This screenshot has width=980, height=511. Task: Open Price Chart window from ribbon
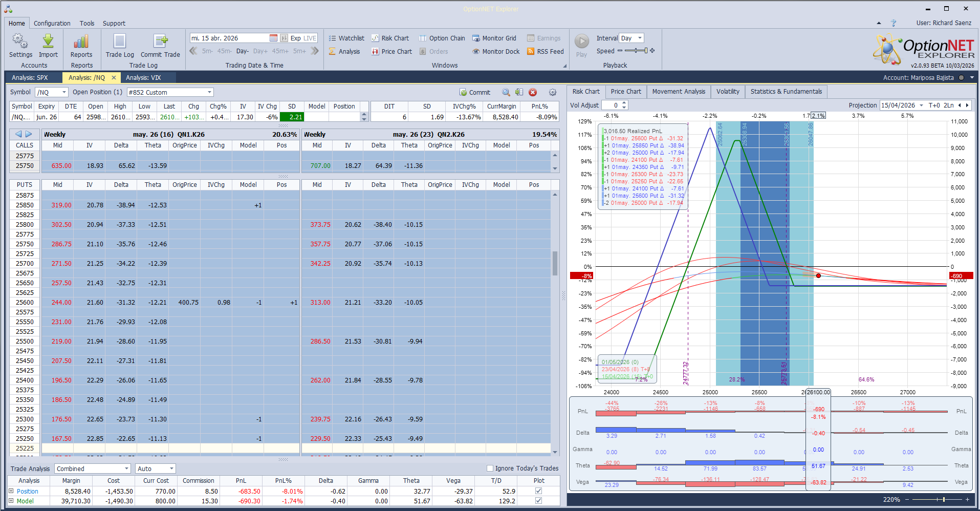click(391, 51)
